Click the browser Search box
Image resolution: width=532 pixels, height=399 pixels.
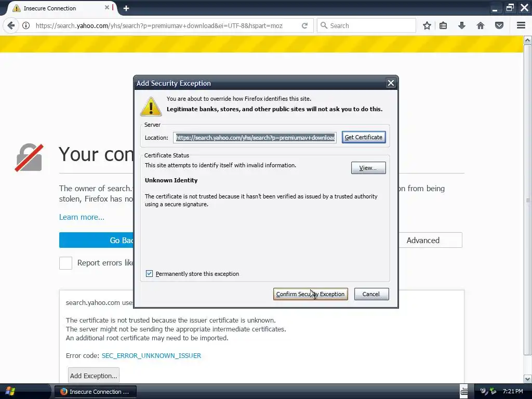[366, 25]
